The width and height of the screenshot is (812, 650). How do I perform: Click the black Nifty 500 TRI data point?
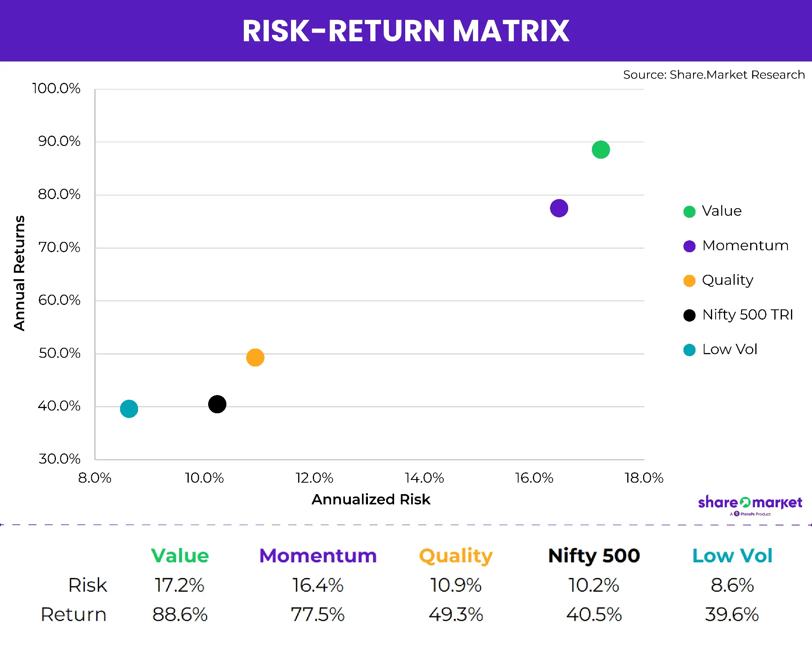tap(217, 404)
